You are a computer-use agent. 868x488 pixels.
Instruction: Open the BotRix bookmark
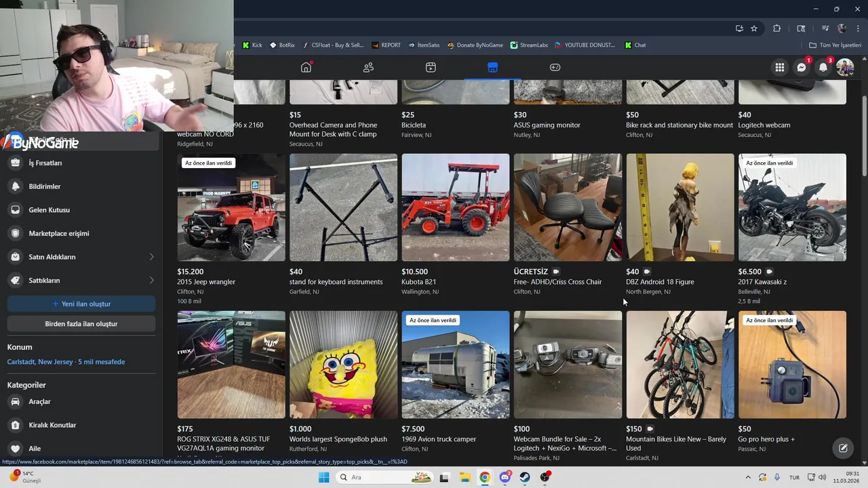click(x=282, y=45)
